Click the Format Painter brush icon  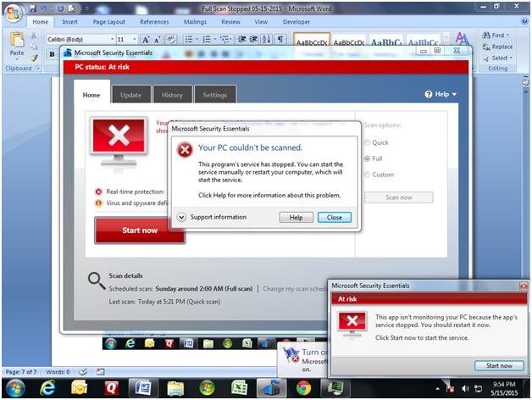point(34,58)
